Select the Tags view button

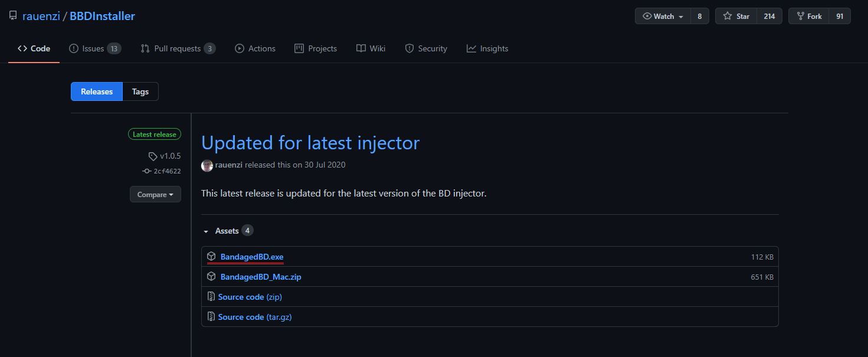tap(140, 91)
